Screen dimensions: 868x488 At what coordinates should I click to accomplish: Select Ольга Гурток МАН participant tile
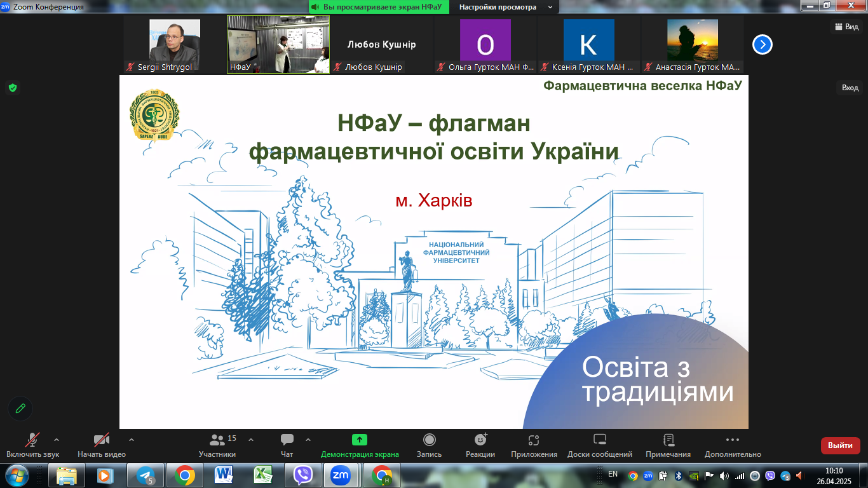(x=485, y=44)
